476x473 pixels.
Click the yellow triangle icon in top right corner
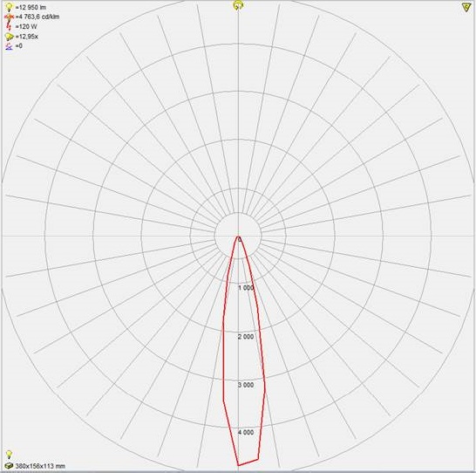pos(466,8)
